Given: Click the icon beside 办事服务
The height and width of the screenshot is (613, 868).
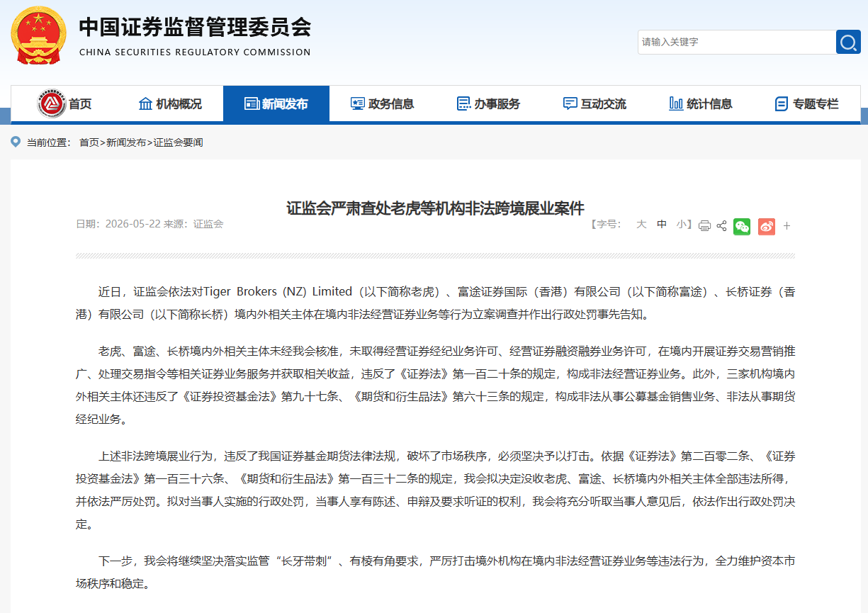Looking at the screenshot, I should click(x=463, y=103).
